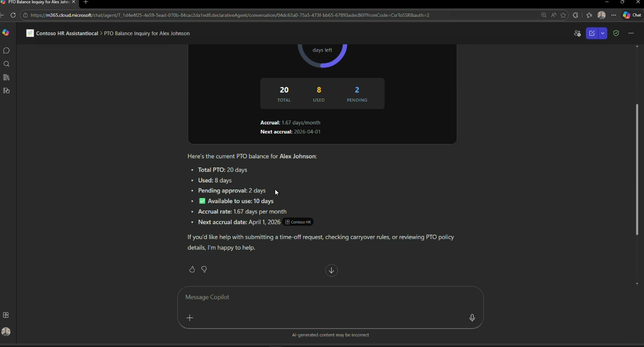Click the browser address bar URL
The width and height of the screenshot is (644, 347).
point(230,15)
